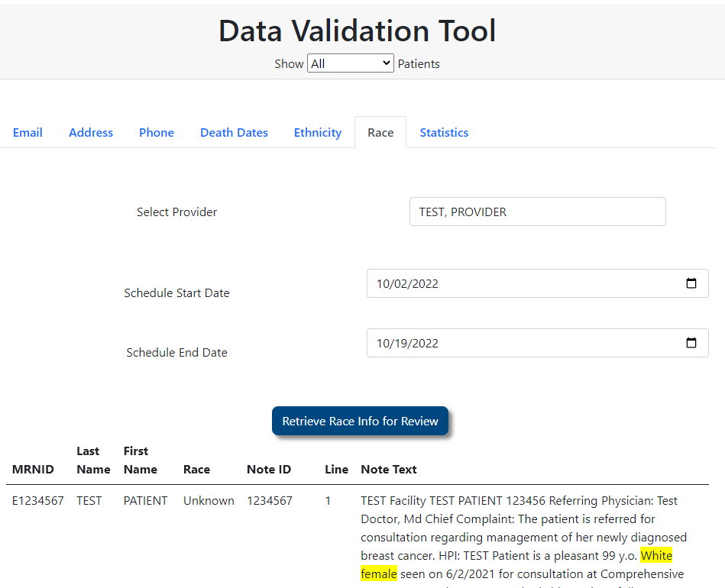
Task: Click the Unknown race value cell
Action: [209, 501]
